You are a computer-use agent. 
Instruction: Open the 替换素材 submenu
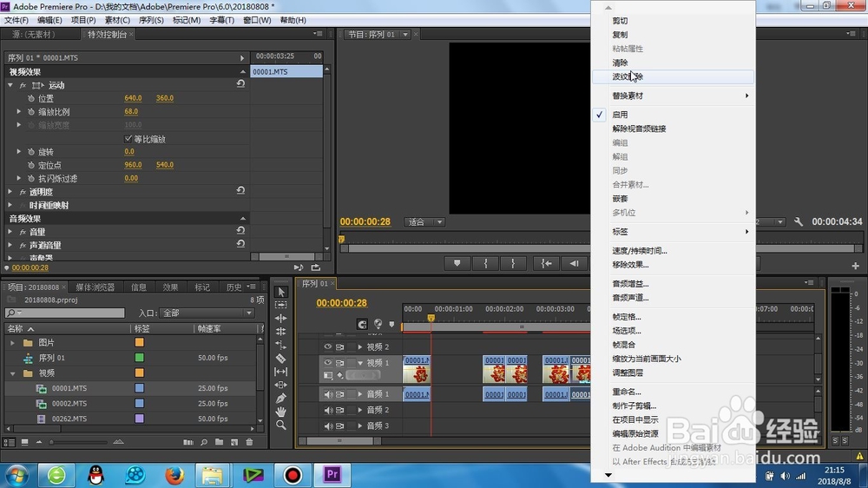coord(674,96)
